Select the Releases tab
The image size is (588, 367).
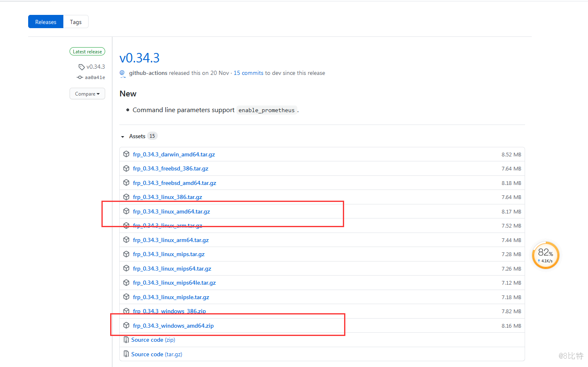46,22
